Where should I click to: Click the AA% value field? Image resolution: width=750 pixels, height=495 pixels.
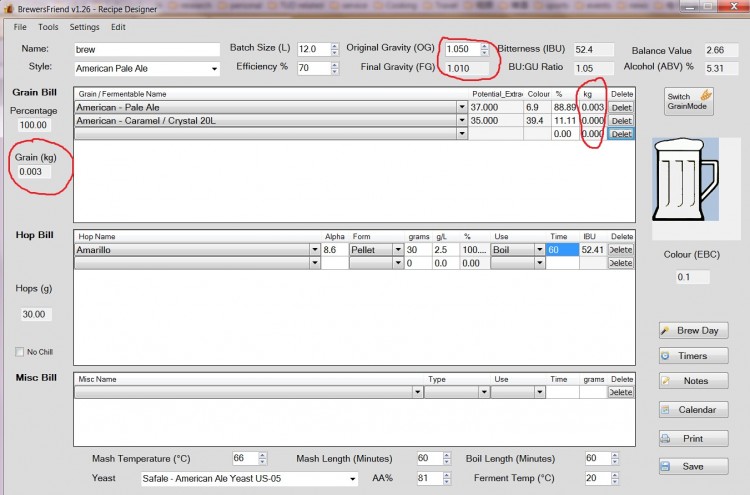pyautogui.click(x=429, y=478)
